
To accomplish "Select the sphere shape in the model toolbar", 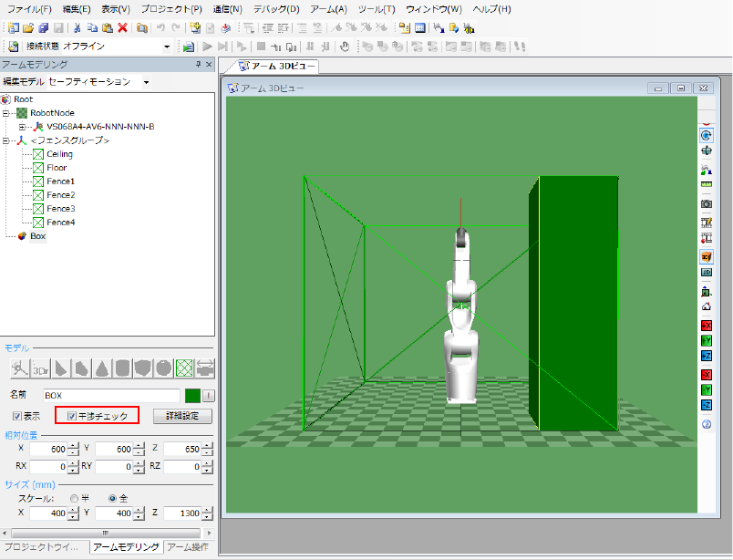I will (164, 368).
